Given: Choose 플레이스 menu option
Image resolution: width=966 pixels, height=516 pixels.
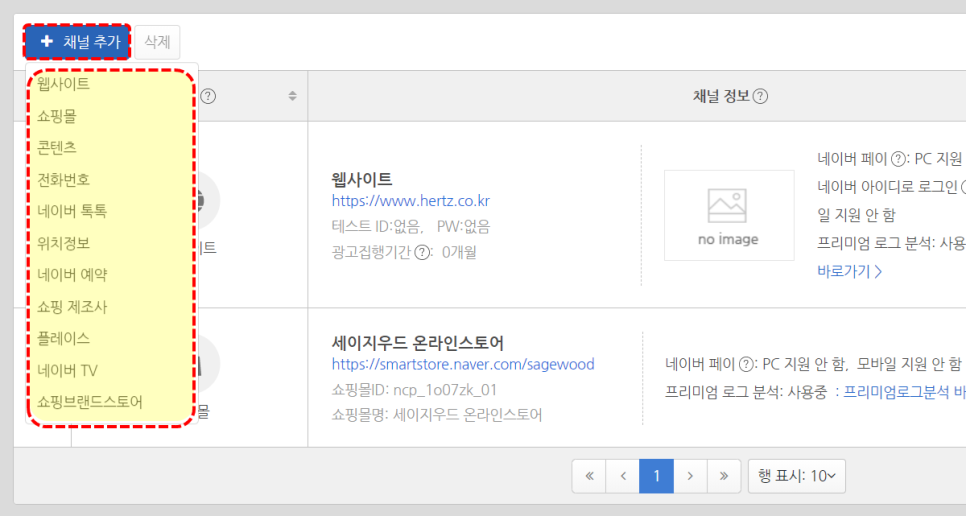Looking at the screenshot, I should coord(63,339).
